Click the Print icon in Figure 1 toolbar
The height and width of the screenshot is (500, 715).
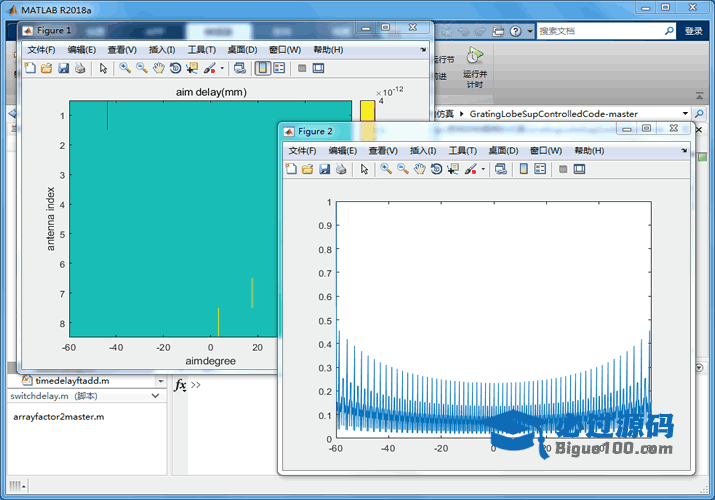(x=80, y=69)
